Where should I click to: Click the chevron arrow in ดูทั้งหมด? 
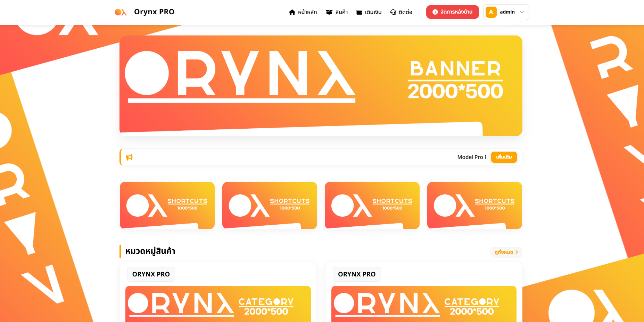coord(517,252)
